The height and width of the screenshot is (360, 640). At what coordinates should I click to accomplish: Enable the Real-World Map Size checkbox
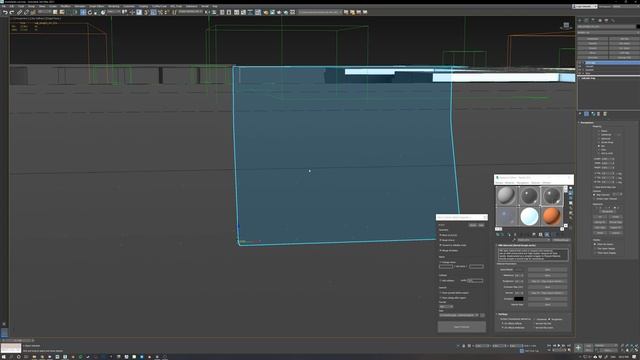[x=595, y=187]
